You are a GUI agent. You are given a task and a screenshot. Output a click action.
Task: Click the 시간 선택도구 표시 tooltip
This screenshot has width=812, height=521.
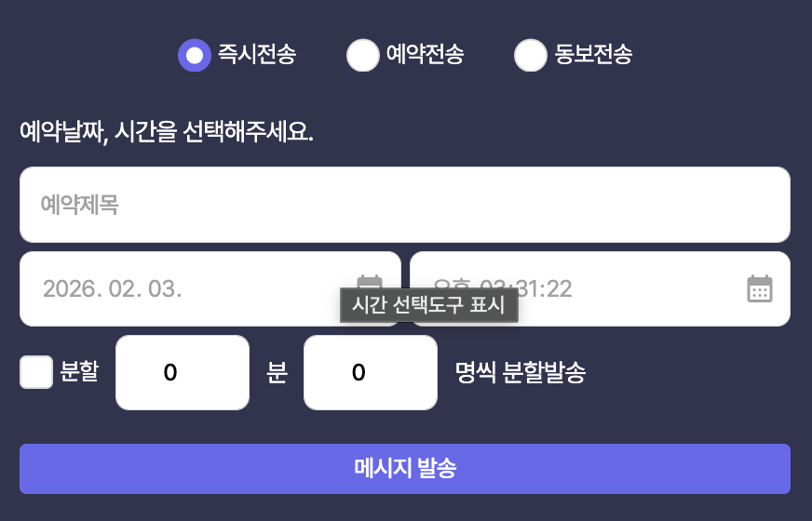(x=428, y=306)
